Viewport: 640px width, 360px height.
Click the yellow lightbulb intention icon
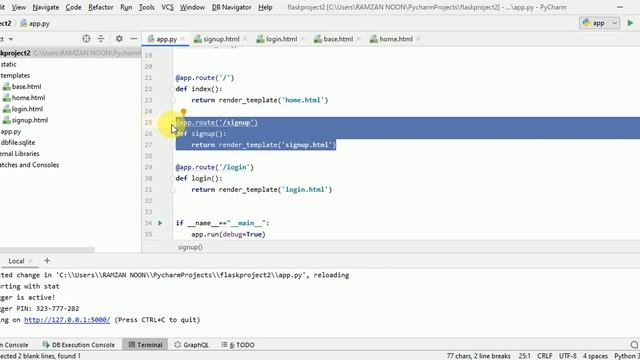184,112
